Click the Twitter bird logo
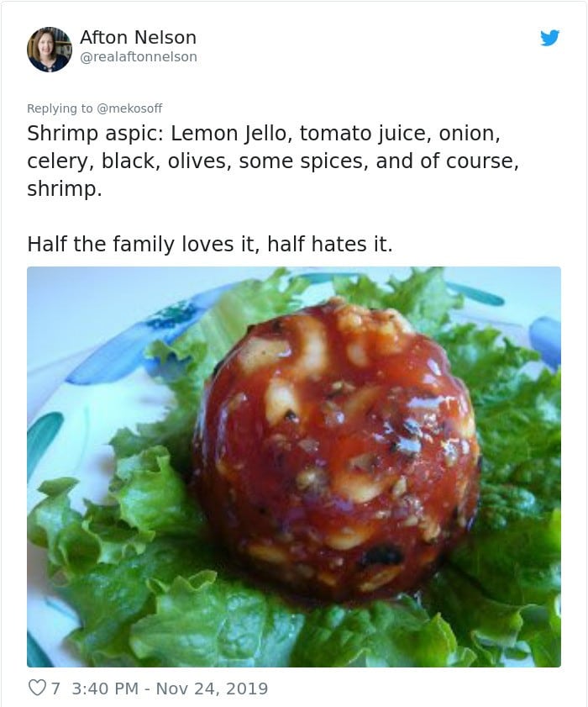Image resolution: width=588 pixels, height=707 pixels. coord(549,38)
